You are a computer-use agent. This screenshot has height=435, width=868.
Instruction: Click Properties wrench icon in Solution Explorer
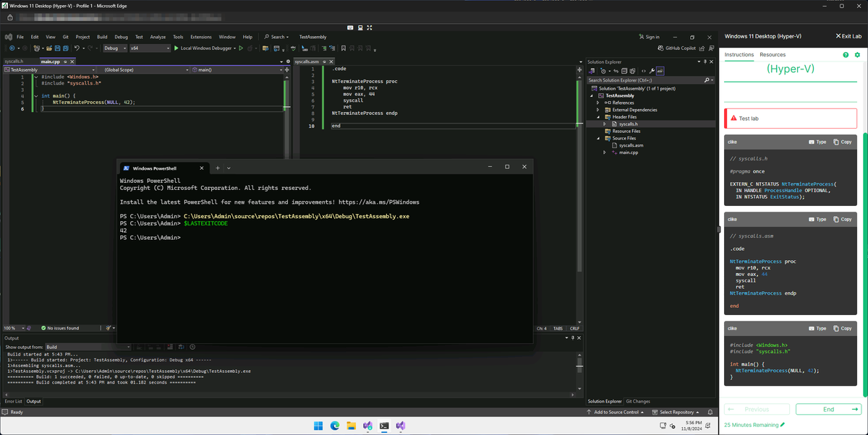click(652, 71)
